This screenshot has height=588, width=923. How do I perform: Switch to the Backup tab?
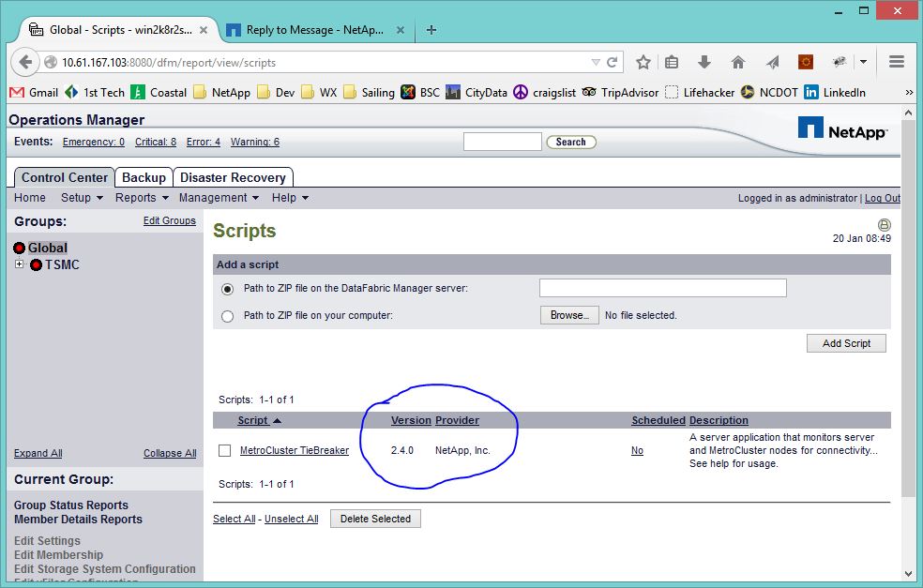coord(144,178)
